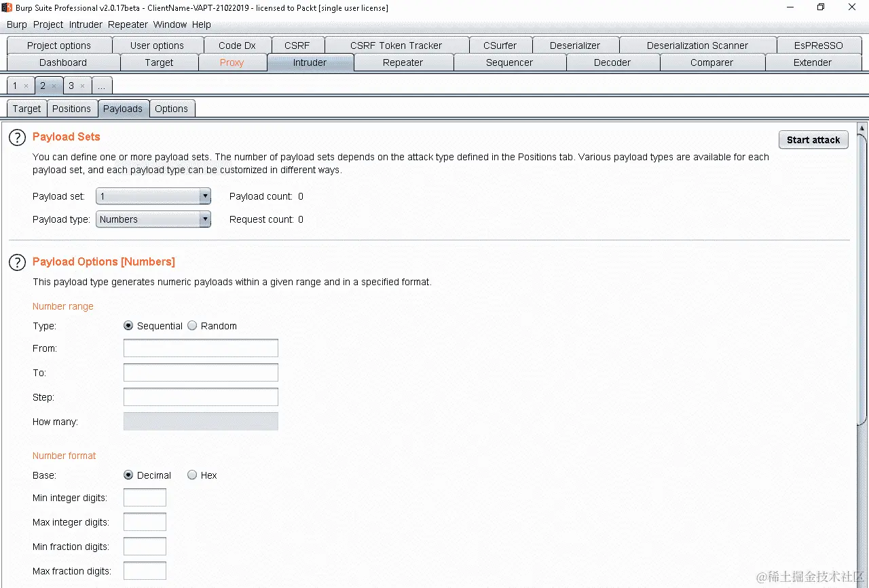Close the Burp Suite window

click(853, 7)
